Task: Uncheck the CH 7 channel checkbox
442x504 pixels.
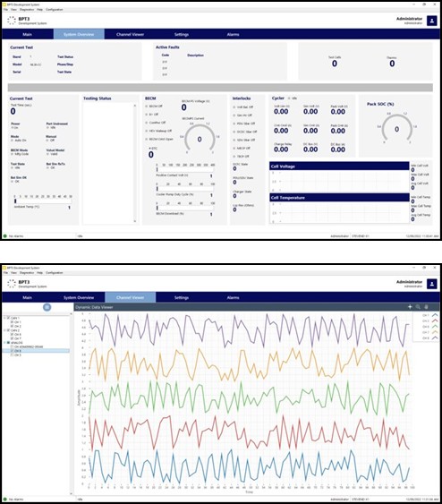Action: pos(12,338)
